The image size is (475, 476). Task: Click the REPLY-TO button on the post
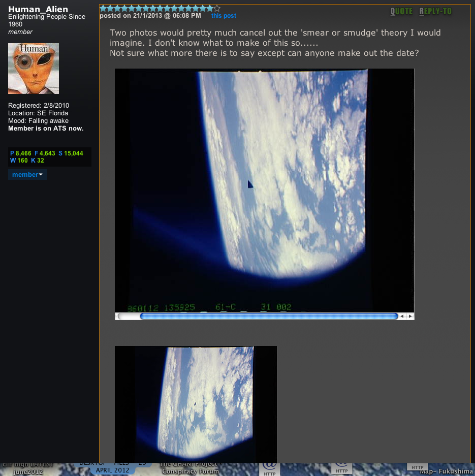[435, 11]
